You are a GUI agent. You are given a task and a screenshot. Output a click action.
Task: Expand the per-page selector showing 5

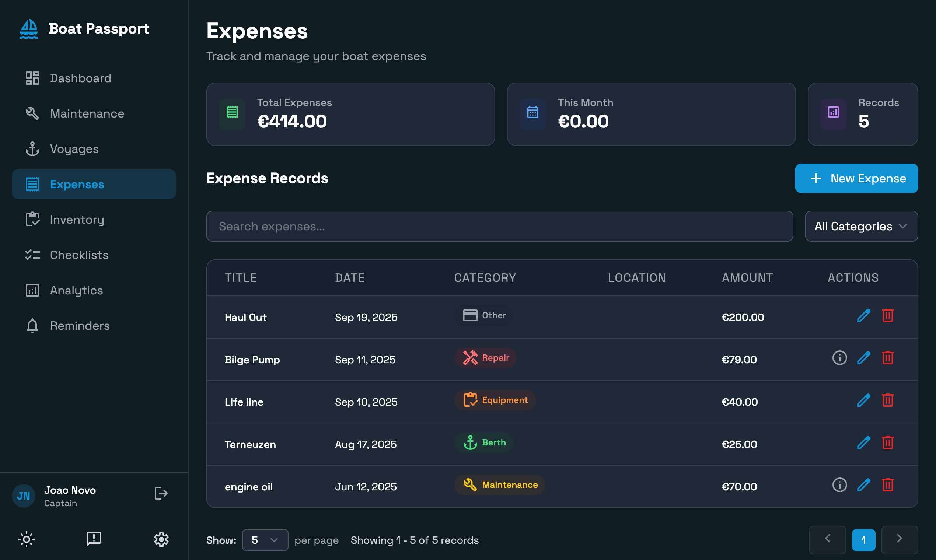tap(265, 540)
